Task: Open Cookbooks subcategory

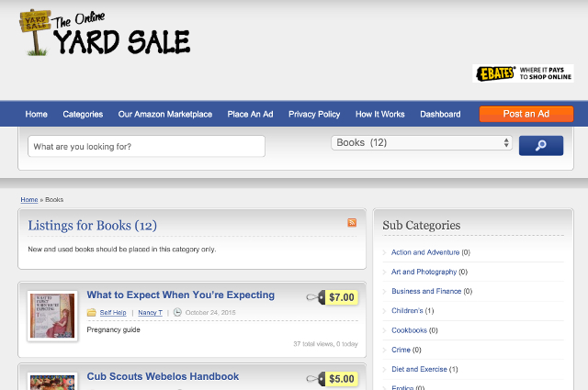Action: click(409, 330)
